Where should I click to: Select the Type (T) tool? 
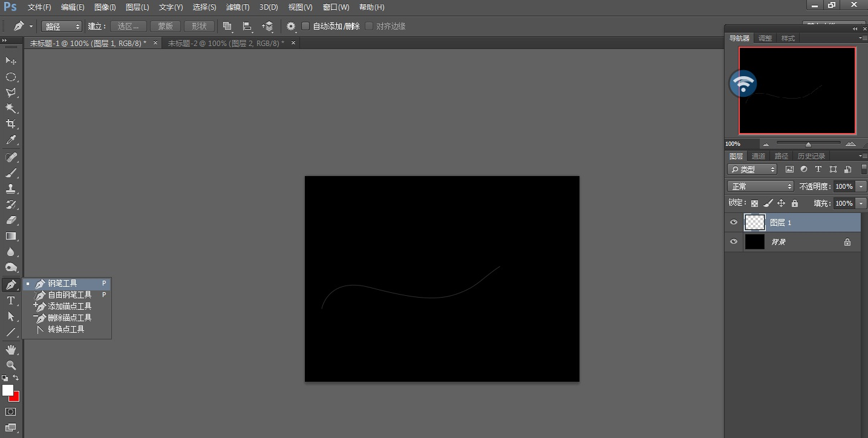[x=11, y=301]
